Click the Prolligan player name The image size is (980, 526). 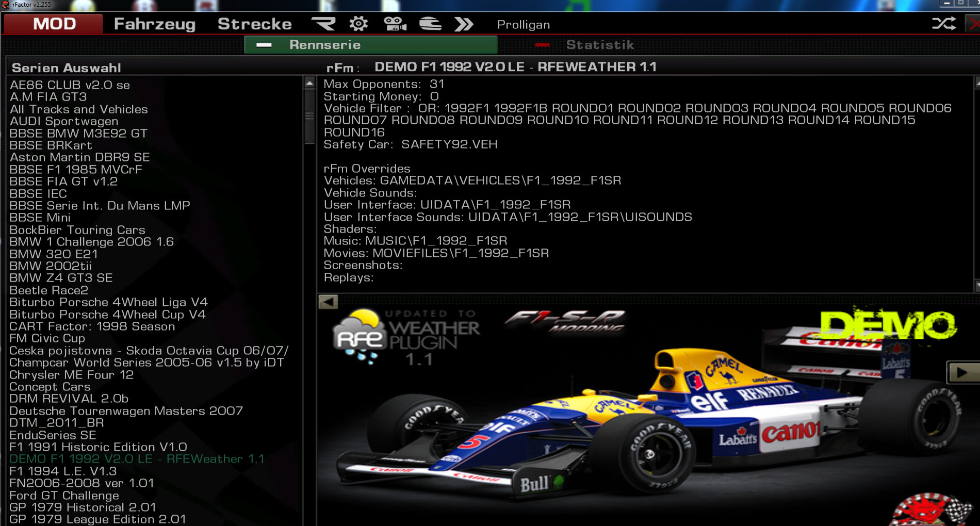click(523, 25)
